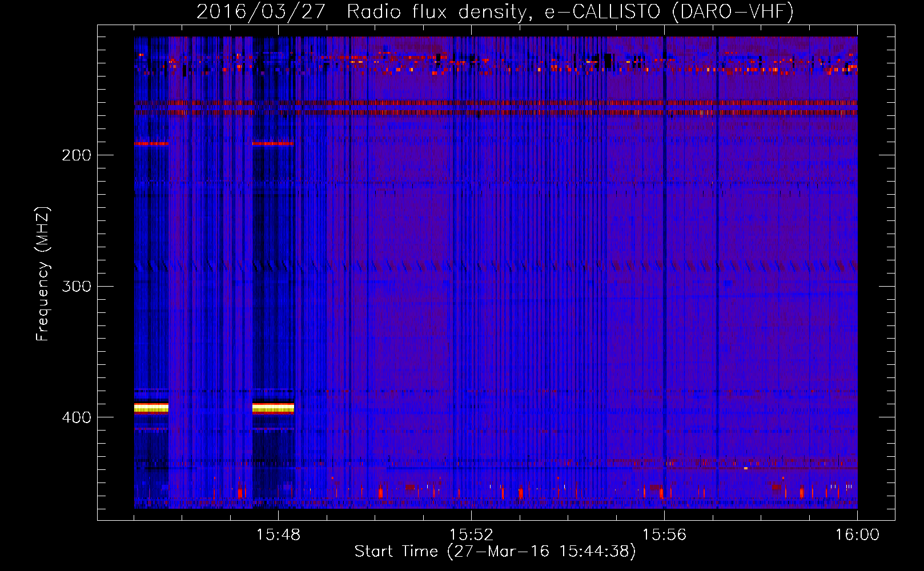Screen dimensions: 924x571
Task: Click the 15:52 time tick label
Action: pos(471,535)
